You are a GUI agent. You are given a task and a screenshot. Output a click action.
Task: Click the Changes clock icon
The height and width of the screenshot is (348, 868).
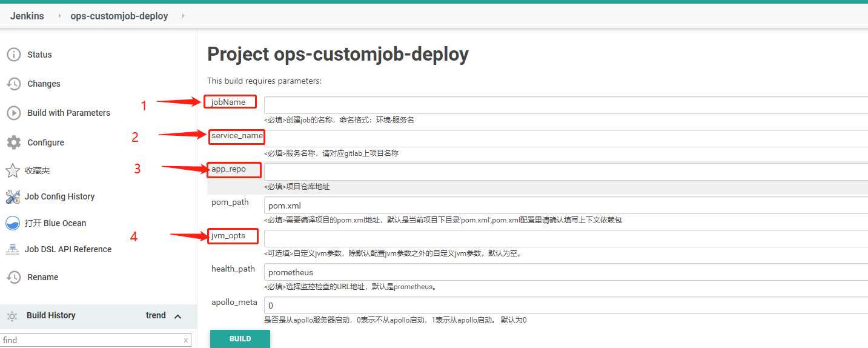point(13,84)
